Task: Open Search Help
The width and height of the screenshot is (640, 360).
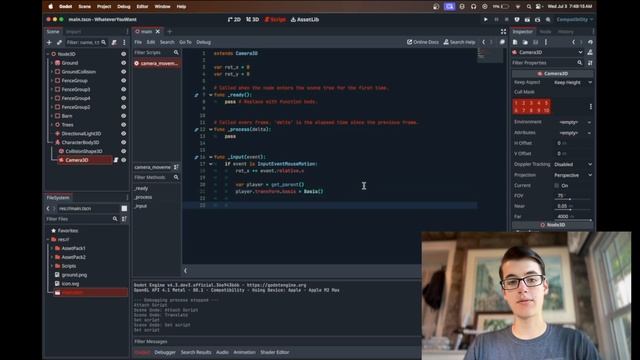Action: pos(459,42)
